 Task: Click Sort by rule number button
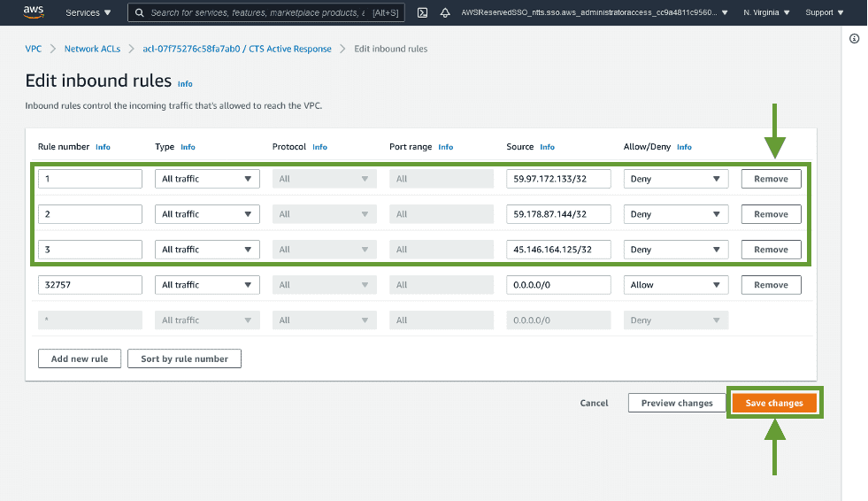pos(184,358)
